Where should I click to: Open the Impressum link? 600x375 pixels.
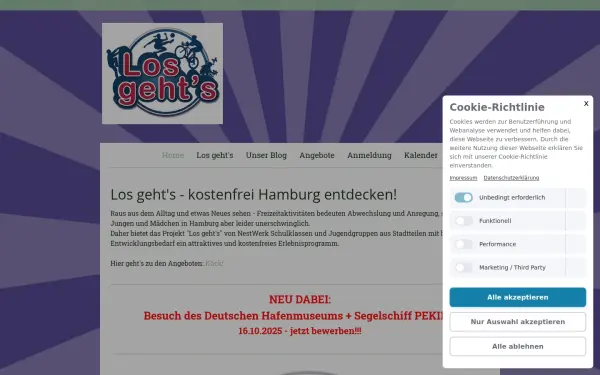pos(463,178)
